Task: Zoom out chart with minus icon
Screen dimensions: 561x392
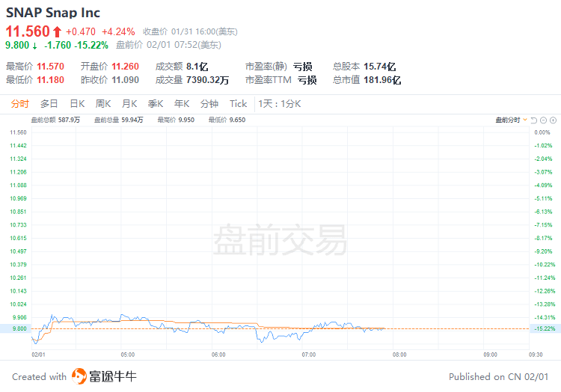Action: [543, 120]
